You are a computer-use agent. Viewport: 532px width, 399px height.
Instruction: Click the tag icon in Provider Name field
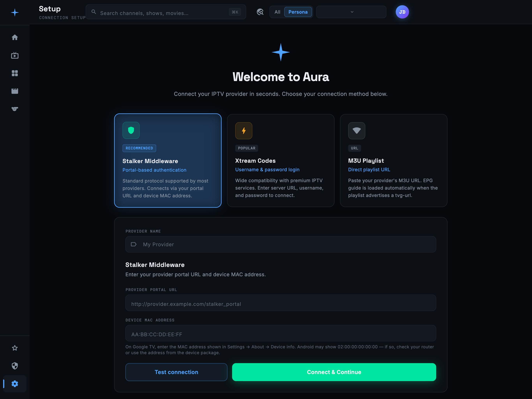(x=133, y=244)
